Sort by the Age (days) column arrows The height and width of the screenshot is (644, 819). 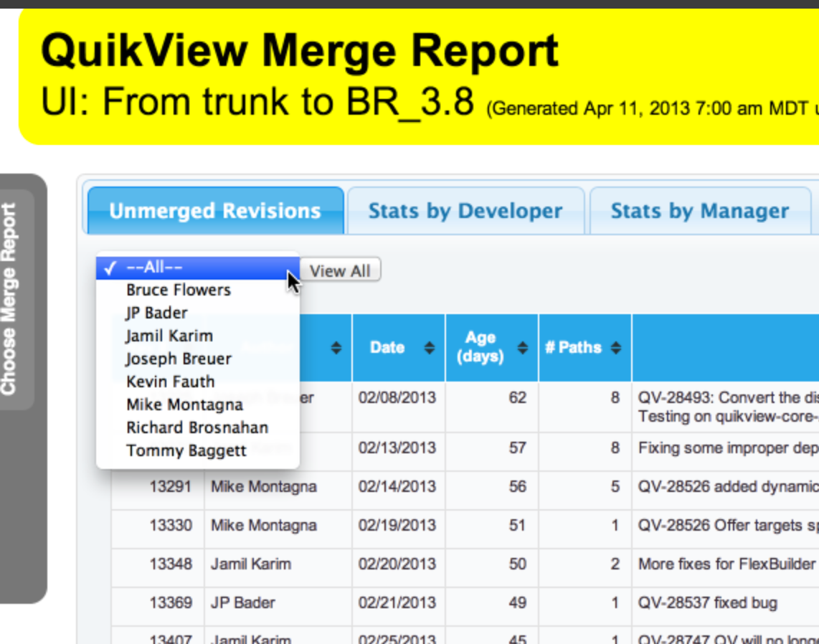(x=522, y=348)
